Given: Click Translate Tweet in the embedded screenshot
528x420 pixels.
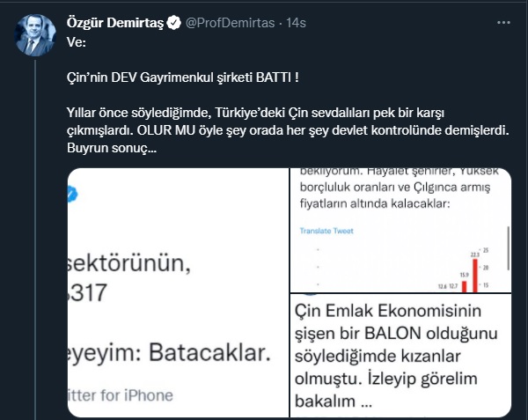Looking at the screenshot, I should tap(326, 230).
